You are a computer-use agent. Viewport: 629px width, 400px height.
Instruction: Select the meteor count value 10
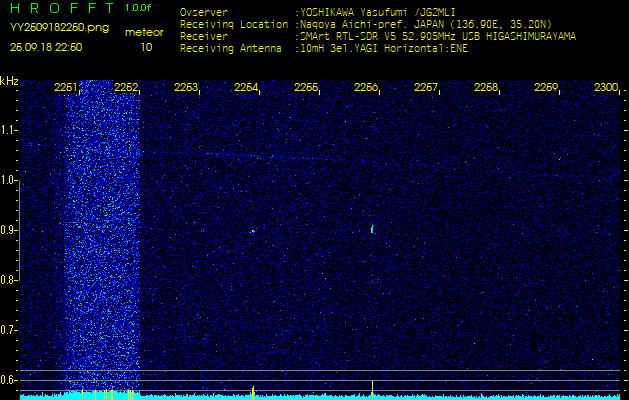coord(146,47)
